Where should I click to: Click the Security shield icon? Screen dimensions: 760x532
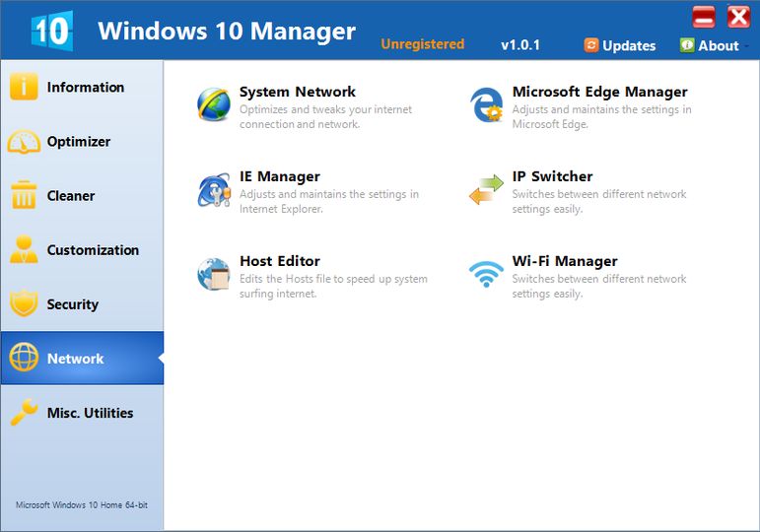[x=24, y=303]
